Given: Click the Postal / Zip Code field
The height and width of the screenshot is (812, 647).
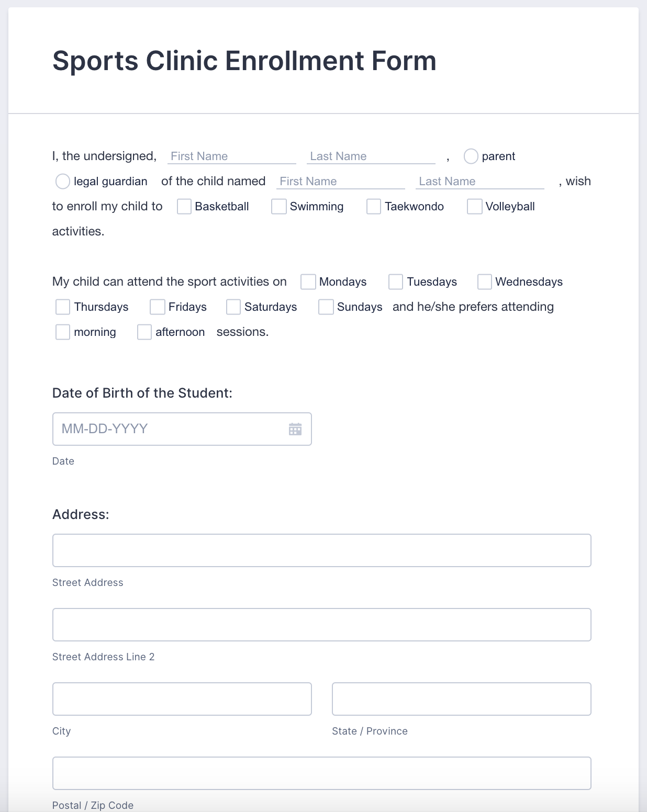Looking at the screenshot, I should (321, 773).
